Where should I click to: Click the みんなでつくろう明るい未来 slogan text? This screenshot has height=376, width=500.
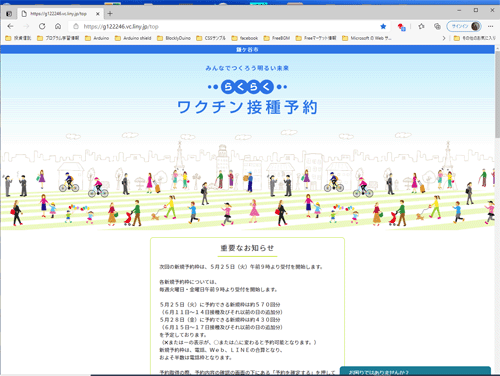[x=247, y=68]
